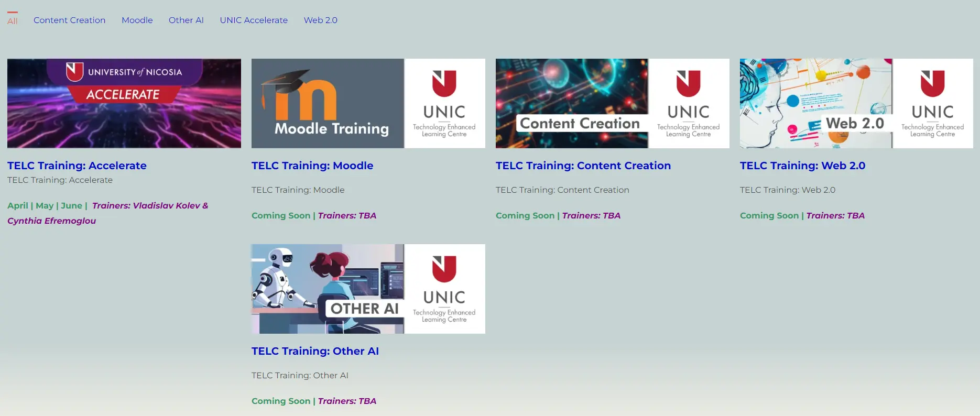Switch to the Moodle filter tab
The width and height of the screenshot is (980, 416).
137,20
